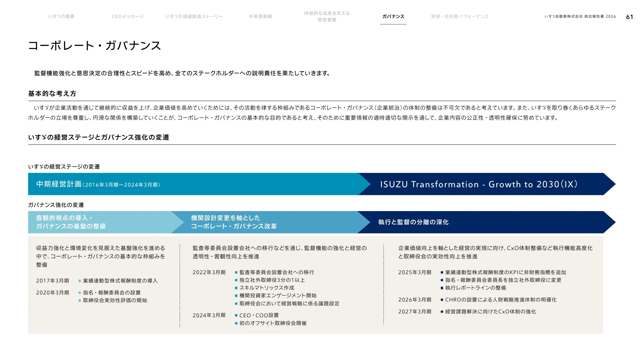Click the いすゞの経営ステージの変遷 label

(x=64, y=167)
